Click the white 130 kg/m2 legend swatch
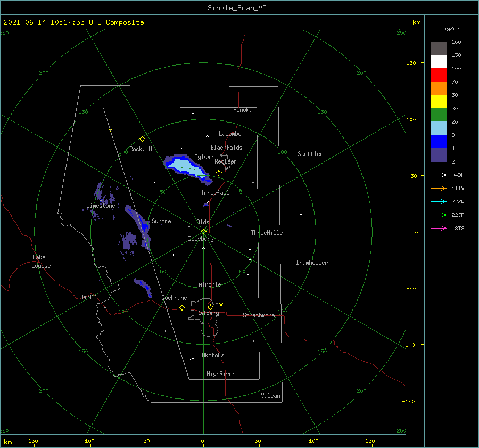 tap(439, 61)
